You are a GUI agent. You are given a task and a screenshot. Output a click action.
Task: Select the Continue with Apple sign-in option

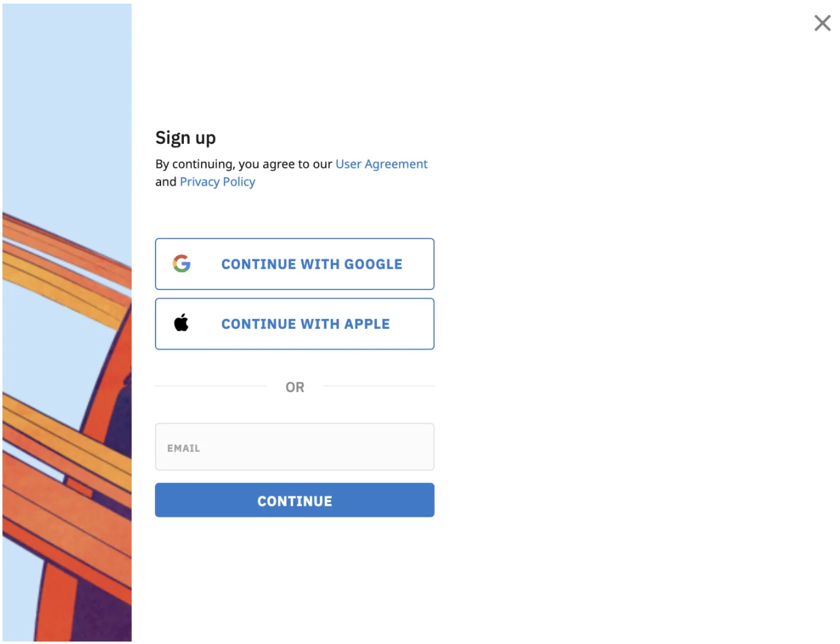pos(295,324)
